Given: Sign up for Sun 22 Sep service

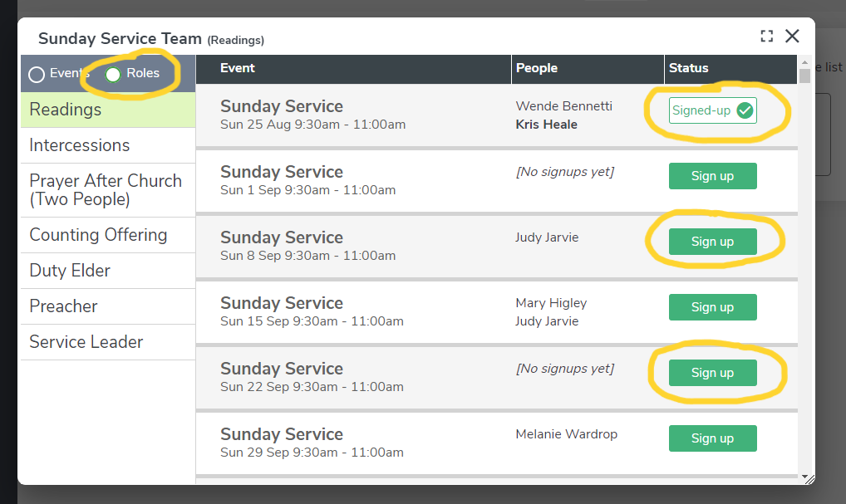Looking at the screenshot, I should pyautogui.click(x=712, y=373).
